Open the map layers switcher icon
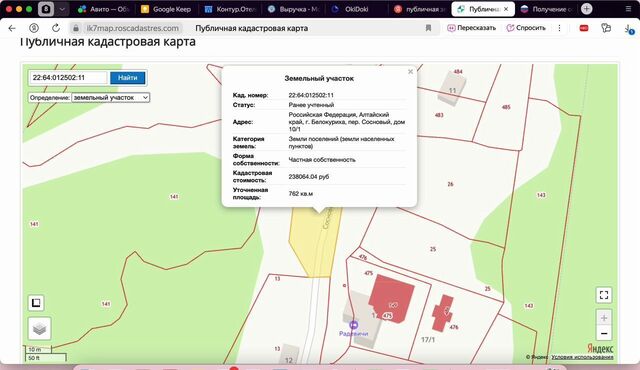 [39, 328]
